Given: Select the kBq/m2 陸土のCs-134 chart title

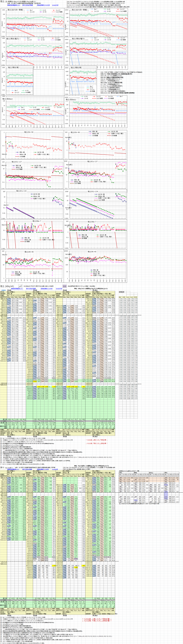Looking at the screenshot, I should (21, 191).
